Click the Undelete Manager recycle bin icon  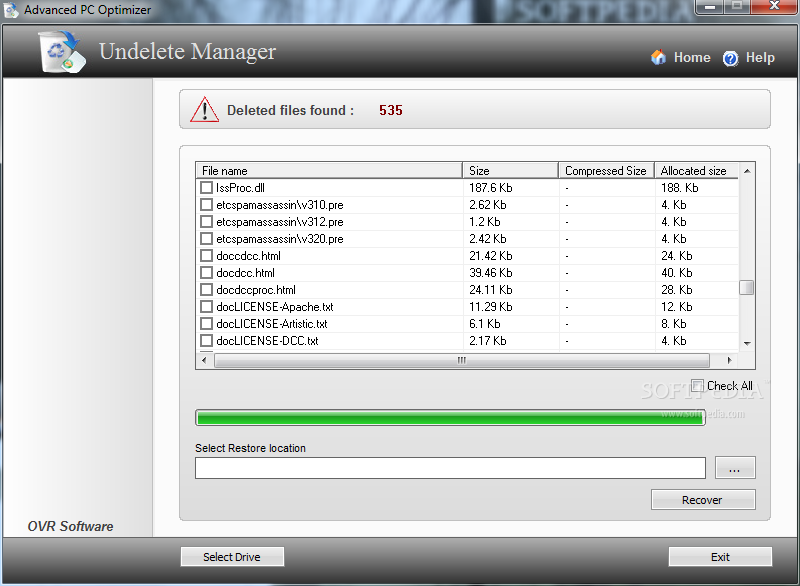tap(63, 52)
